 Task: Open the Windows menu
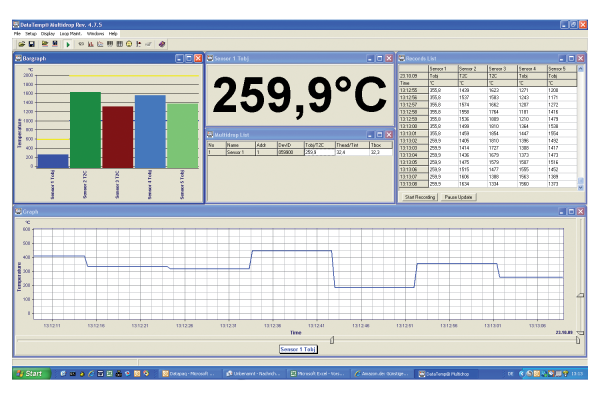pyautogui.click(x=95, y=34)
